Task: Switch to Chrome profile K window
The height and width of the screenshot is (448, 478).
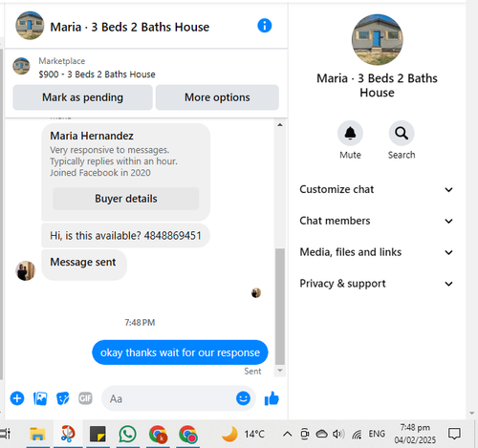Action: [x=158, y=434]
